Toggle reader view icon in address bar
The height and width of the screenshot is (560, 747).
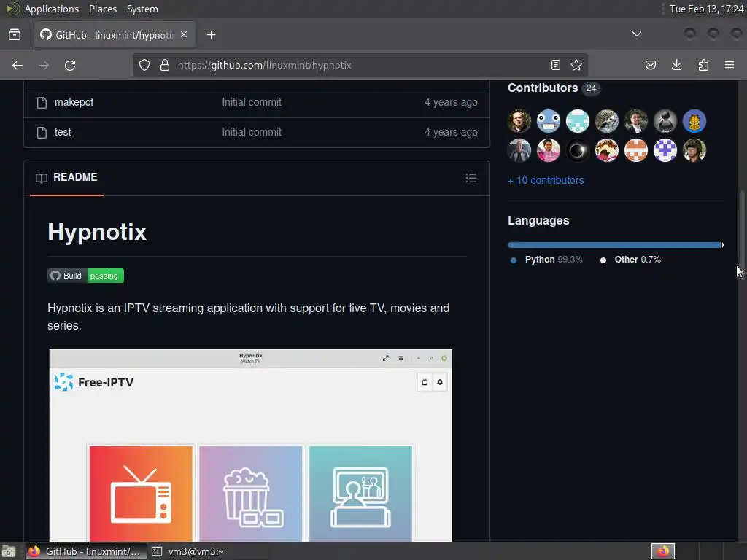(x=555, y=65)
